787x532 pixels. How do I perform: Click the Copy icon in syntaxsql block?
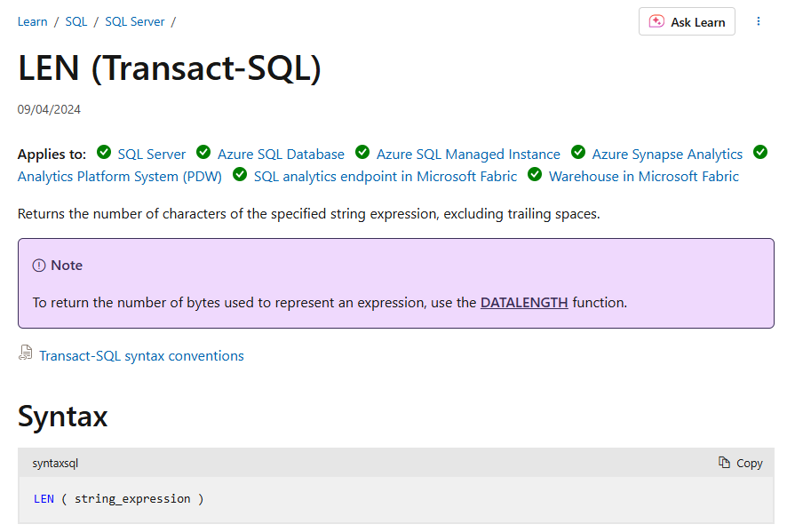pyautogui.click(x=724, y=462)
